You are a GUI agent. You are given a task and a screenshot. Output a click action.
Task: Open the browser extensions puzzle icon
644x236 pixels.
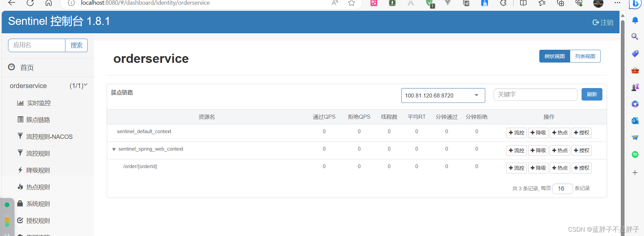click(x=503, y=3)
